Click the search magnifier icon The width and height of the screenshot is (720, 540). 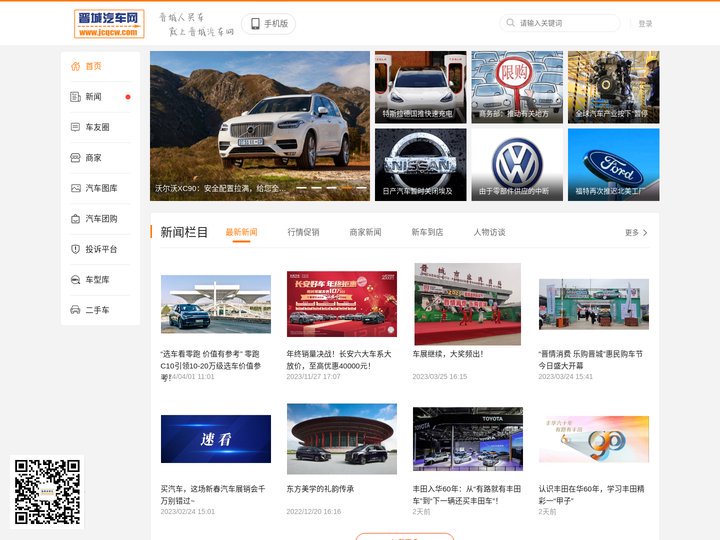(x=510, y=22)
